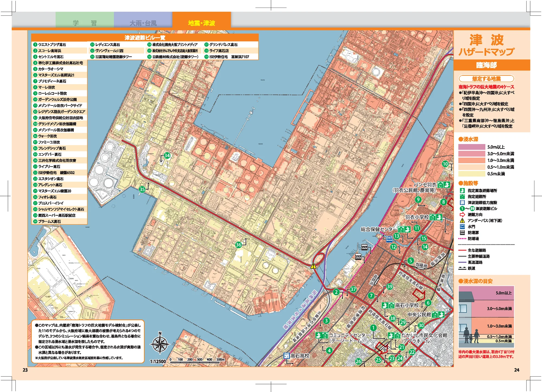Select list row マーレ羽衣
This screenshot has height=392, width=542.
point(60,87)
